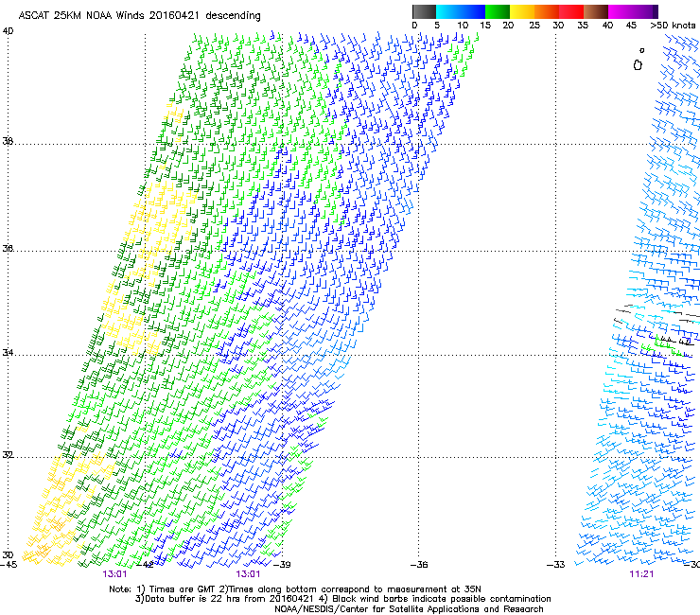Screen dimensions: 700x615
Task: Click the 11:21 swath time label
Action: click(x=641, y=574)
